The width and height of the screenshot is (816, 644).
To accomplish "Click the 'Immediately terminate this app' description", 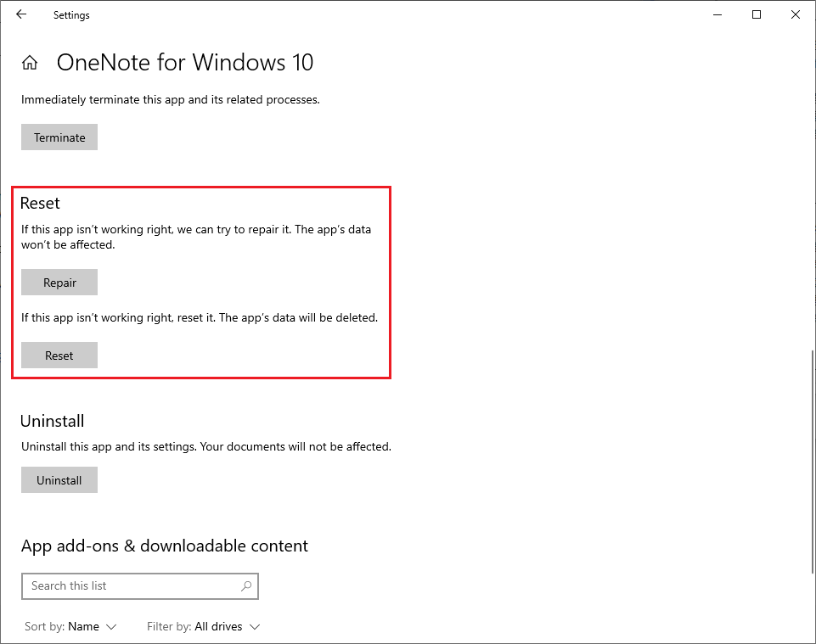I will (170, 99).
